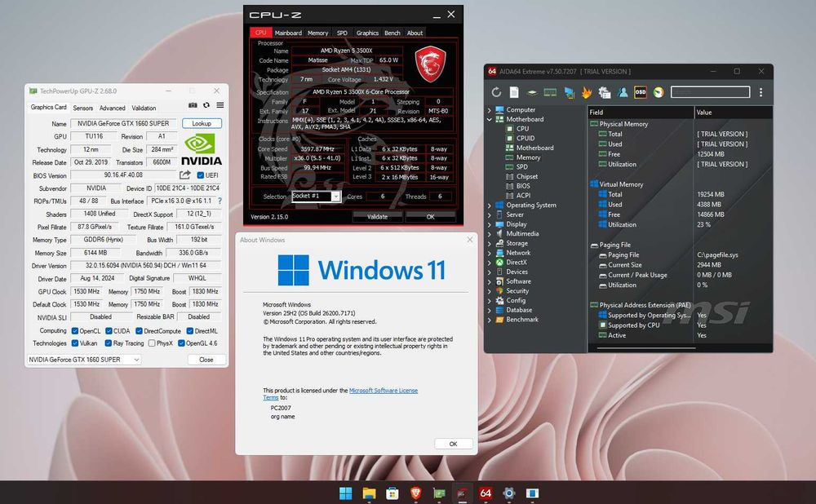816x504 pixels.
Task: Click the CPU-Z Validate button
Action: point(377,216)
